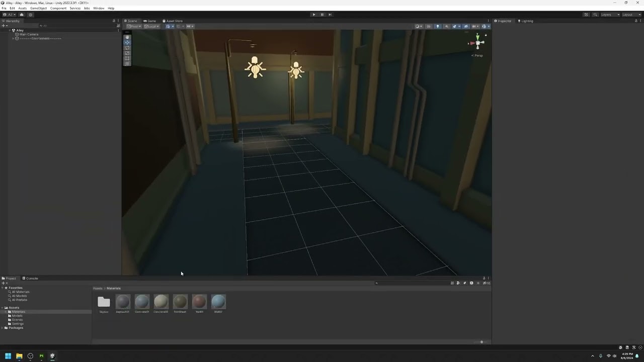Open the Window menu
644x362 pixels.
point(99,8)
